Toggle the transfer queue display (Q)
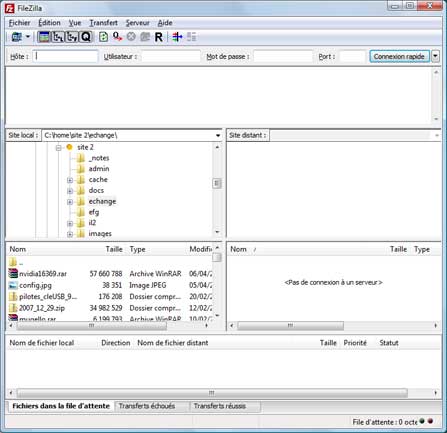447x433 pixels. (85, 37)
